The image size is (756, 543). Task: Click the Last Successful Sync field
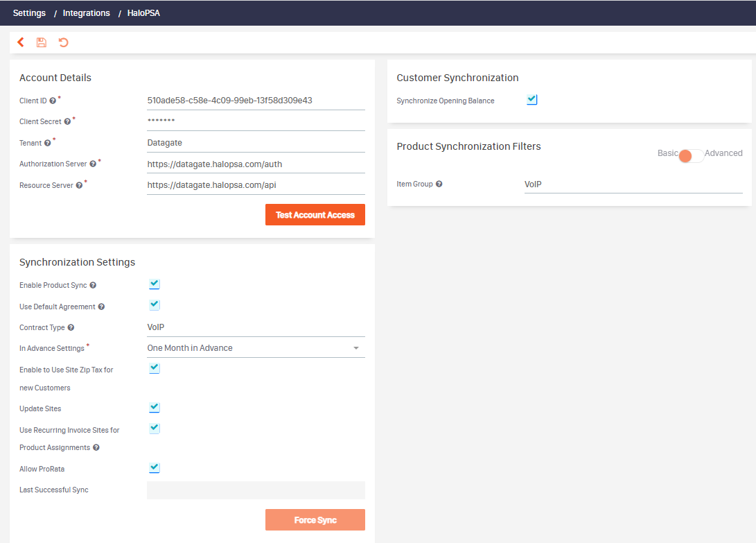coord(256,490)
